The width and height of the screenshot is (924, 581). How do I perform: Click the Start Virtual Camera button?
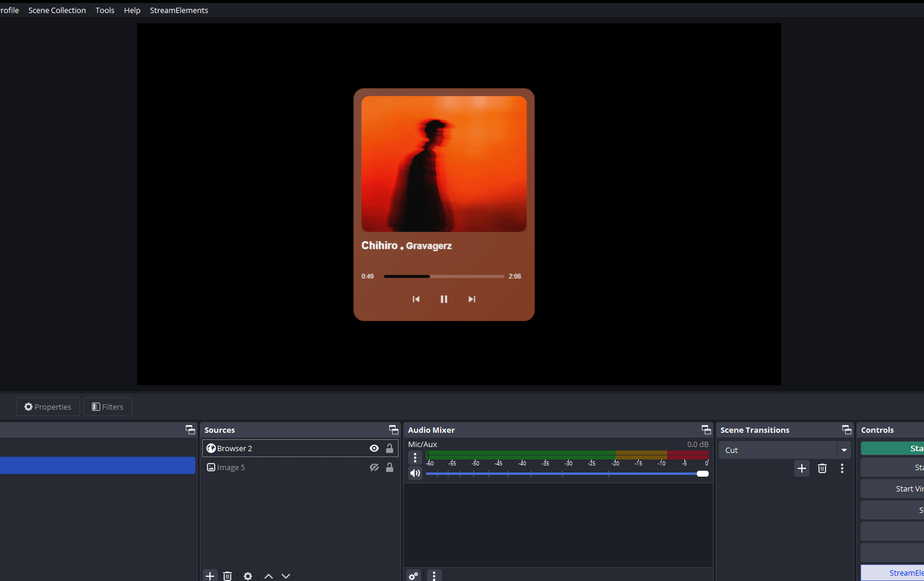click(x=892, y=489)
